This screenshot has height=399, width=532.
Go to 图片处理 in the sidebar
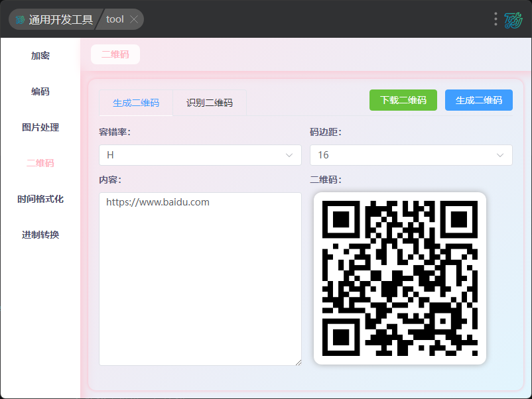pyautogui.click(x=40, y=127)
